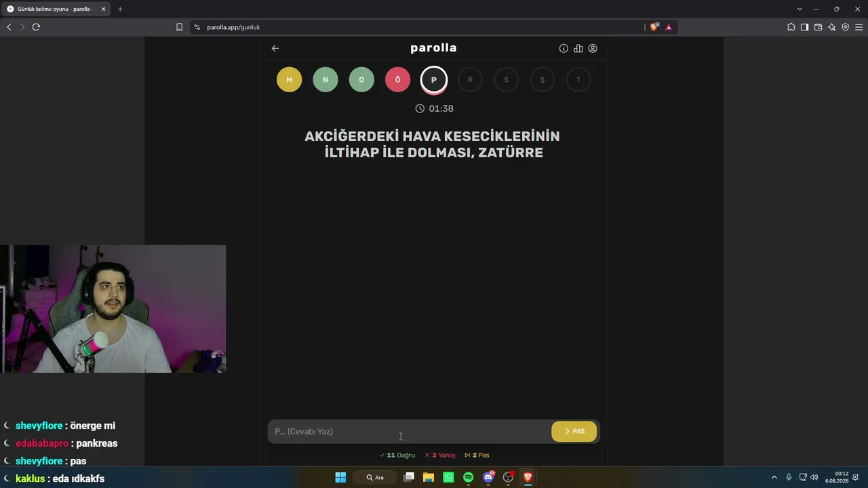
Task: Bookmark this page
Action: click(x=179, y=27)
